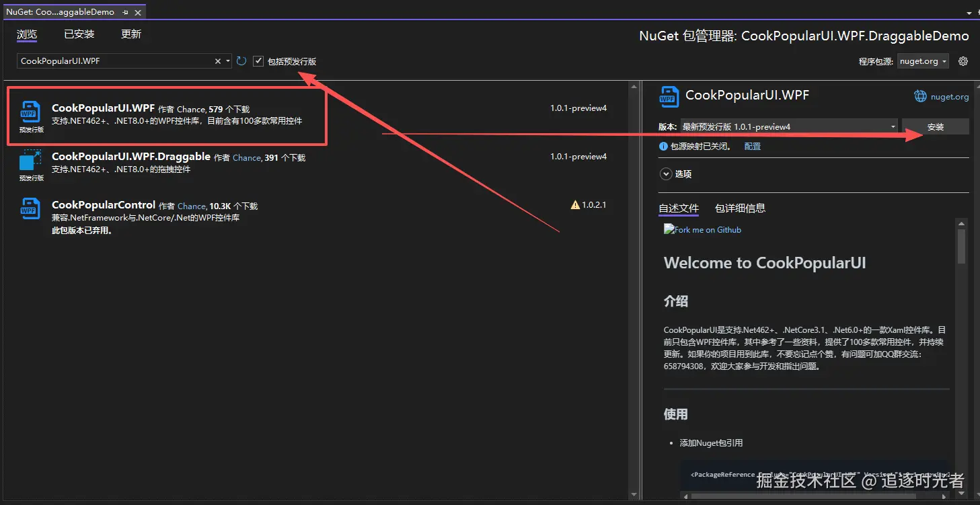Click the Fork me on Github image link
This screenshot has width=980, height=505.
click(x=702, y=229)
